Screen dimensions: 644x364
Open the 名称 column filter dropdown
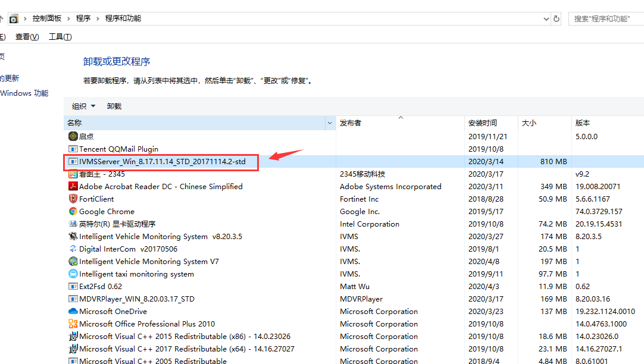(330, 123)
